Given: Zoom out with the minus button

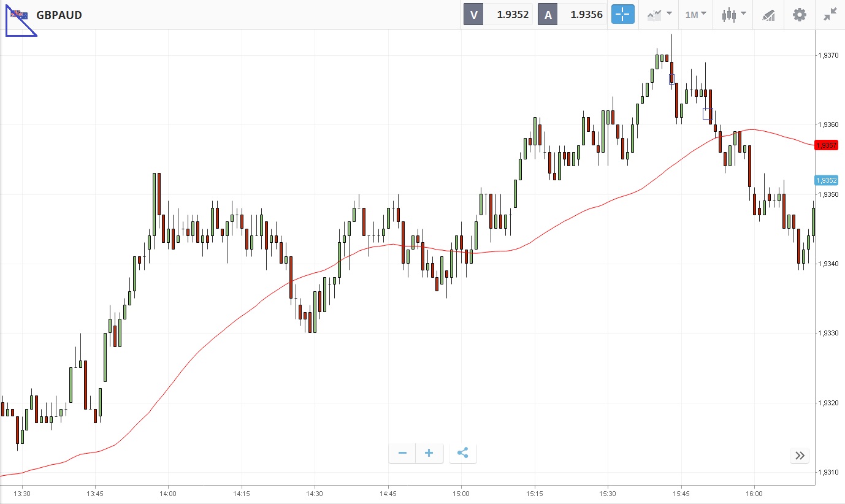Looking at the screenshot, I should pyautogui.click(x=402, y=453).
